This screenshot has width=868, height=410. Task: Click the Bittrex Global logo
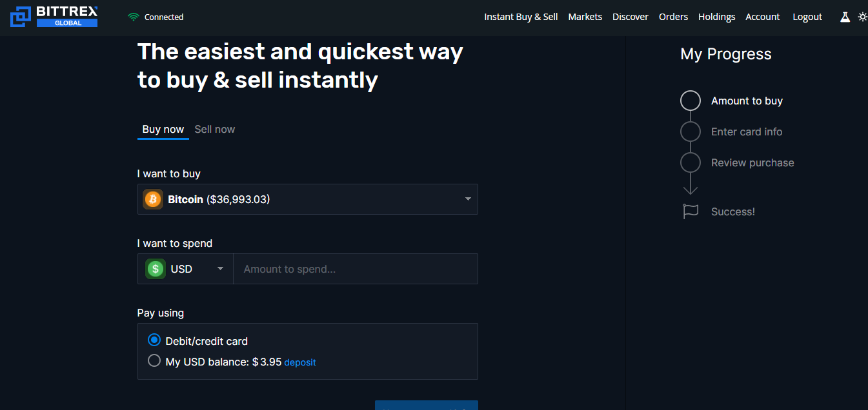coord(54,17)
